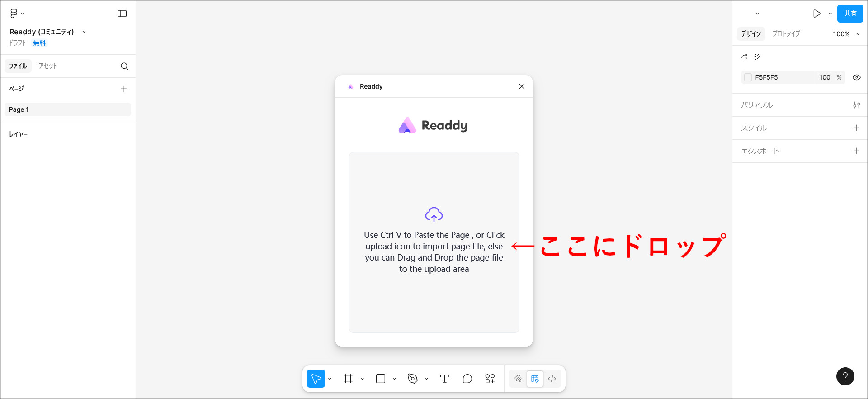Select the Frame tool in toolbar
Viewport: 868px width, 399px height.
348,379
